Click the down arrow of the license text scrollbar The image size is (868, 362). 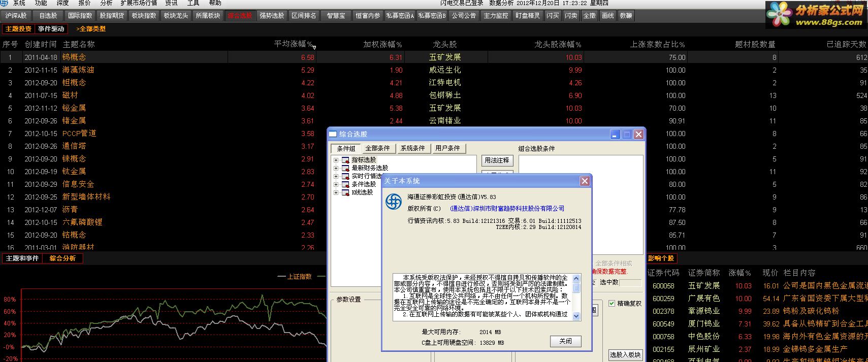(576, 316)
